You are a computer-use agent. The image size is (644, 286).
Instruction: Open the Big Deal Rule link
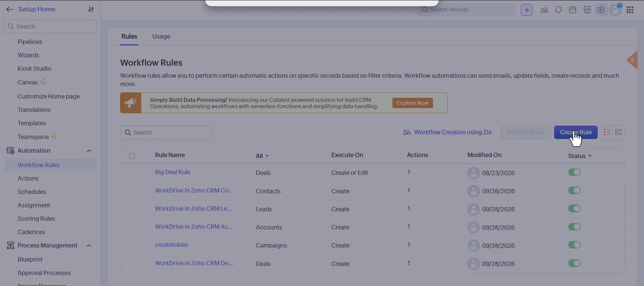pos(172,172)
